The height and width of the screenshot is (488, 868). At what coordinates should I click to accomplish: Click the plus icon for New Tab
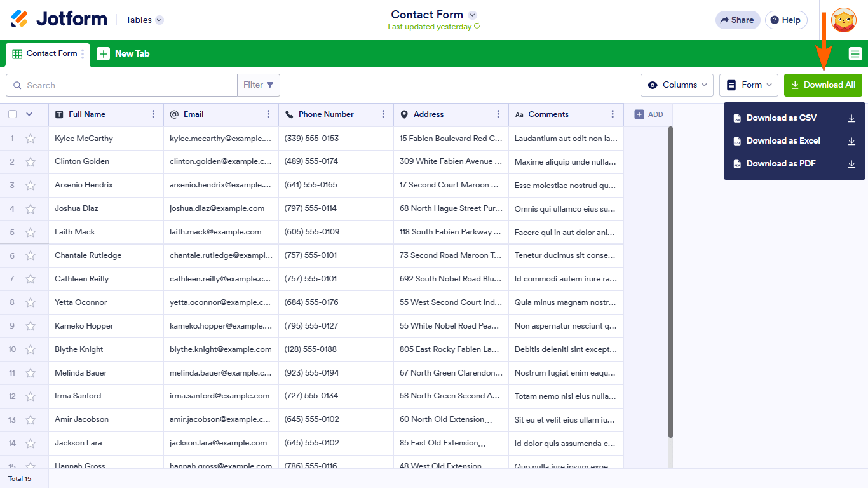(x=104, y=54)
